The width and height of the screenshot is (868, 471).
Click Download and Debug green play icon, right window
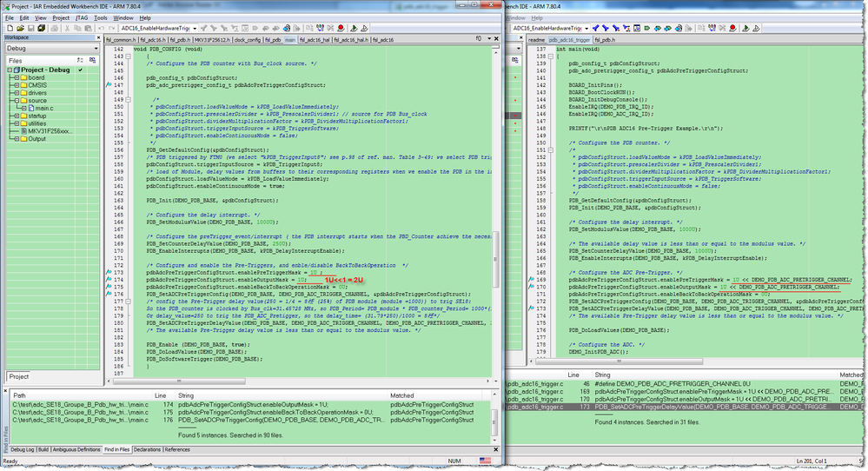745,28
